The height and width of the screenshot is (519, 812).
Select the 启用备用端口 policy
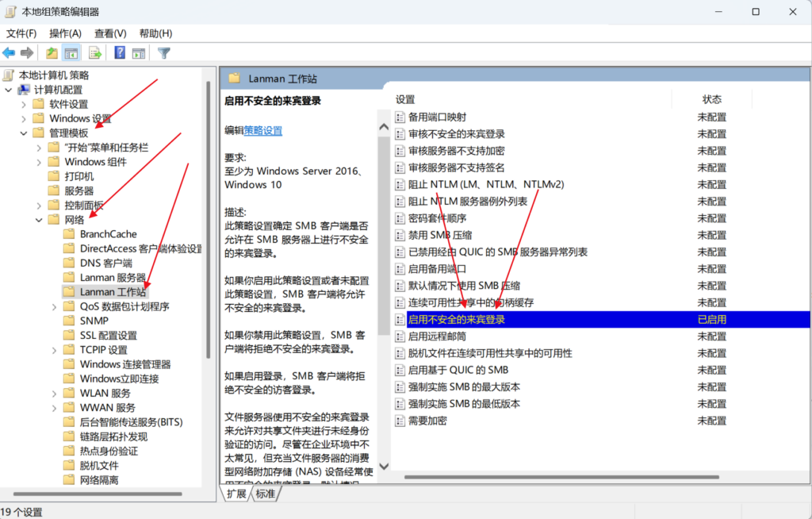point(437,269)
